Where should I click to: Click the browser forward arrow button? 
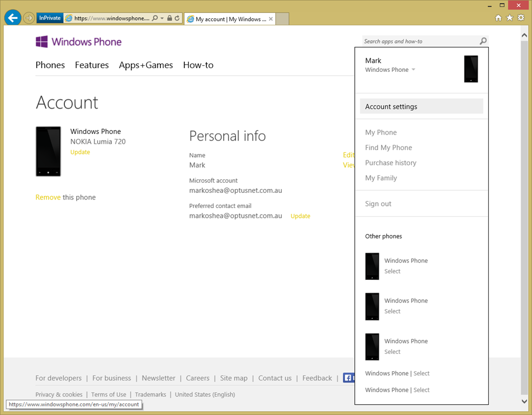point(29,18)
